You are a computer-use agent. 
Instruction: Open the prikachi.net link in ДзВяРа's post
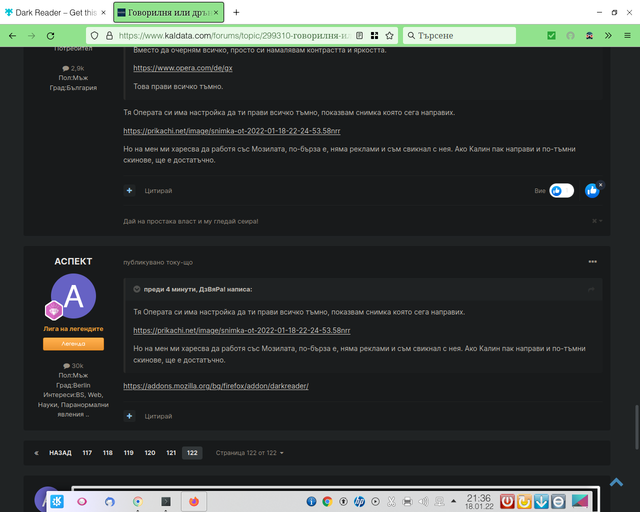[x=232, y=131]
